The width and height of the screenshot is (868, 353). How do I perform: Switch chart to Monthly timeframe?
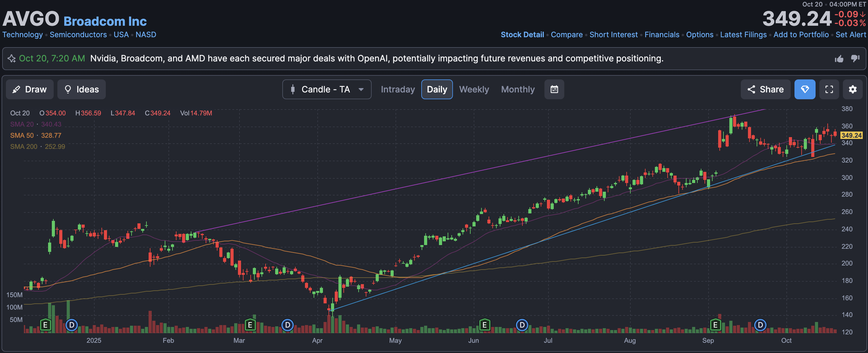pos(517,89)
